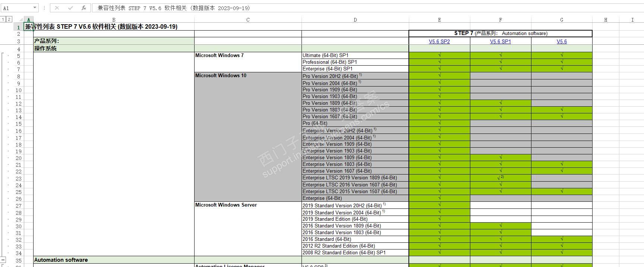Image resolution: width=644 pixels, height=267 pixels.
Task: Select column F header
Action: tap(501, 20)
